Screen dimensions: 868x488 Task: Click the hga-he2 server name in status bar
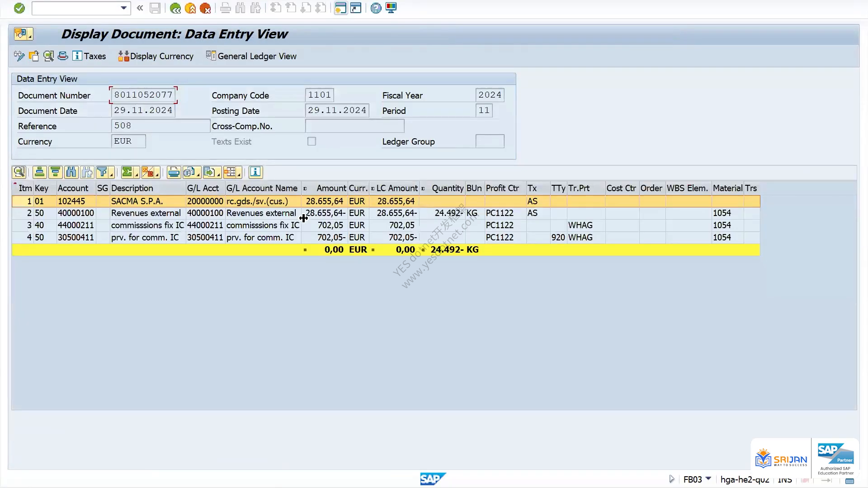click(x=745, y=479)
